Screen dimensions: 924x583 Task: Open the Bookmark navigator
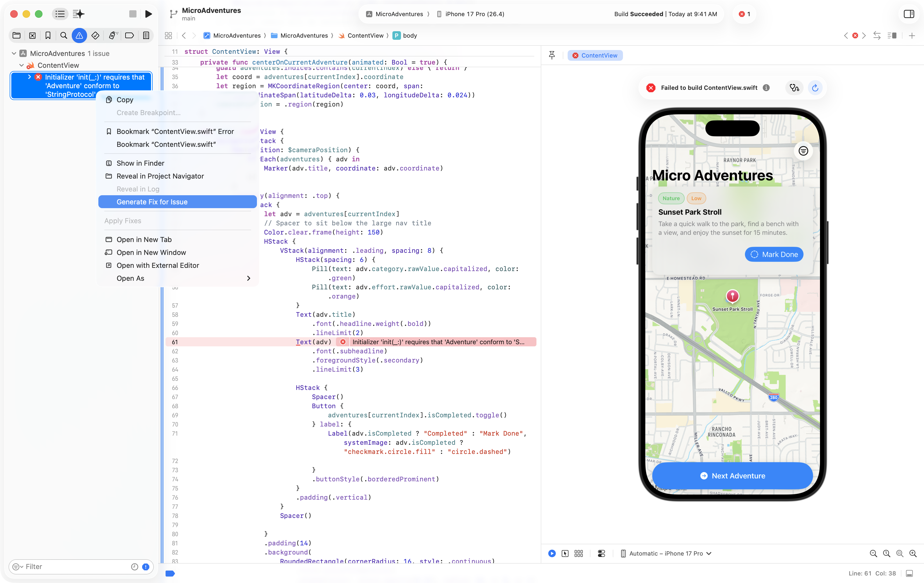coord(48,36)
